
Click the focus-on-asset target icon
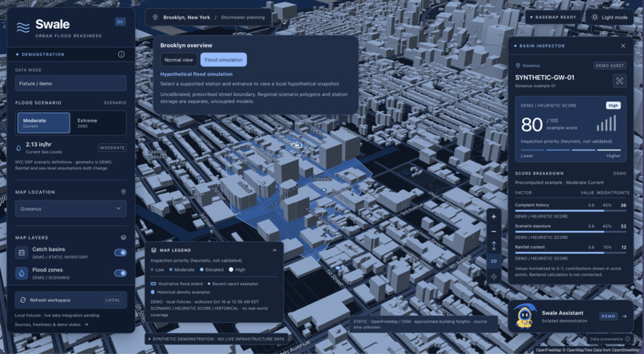pyautogui.click(x=619, y=81)
